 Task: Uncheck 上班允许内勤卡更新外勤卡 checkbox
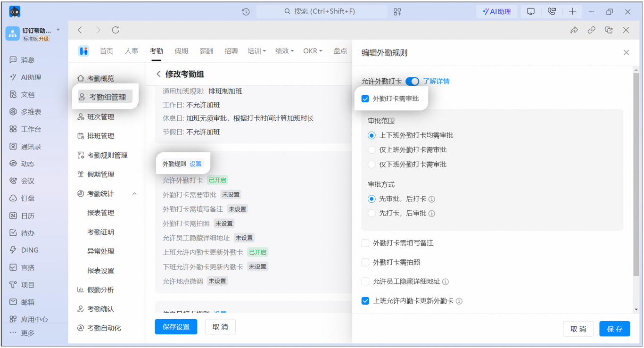(365, 301)
